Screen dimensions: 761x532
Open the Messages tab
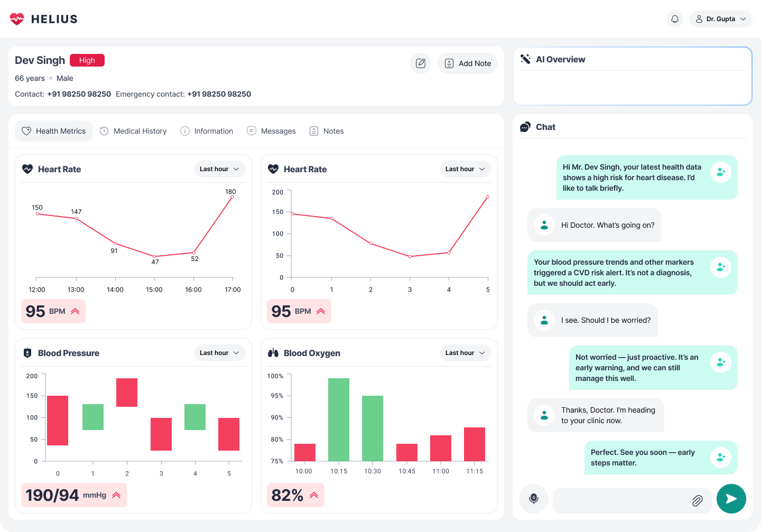(271, 131)
